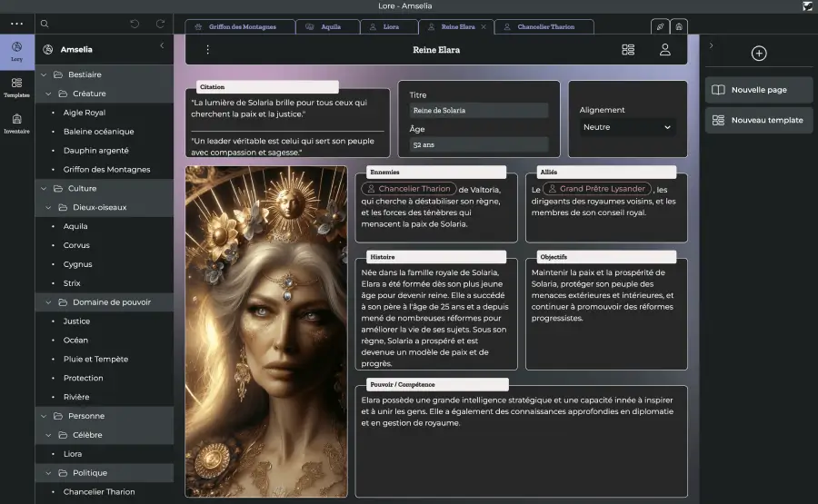
Task: Click the person icon in page header
Action: (x=664, y=50)
